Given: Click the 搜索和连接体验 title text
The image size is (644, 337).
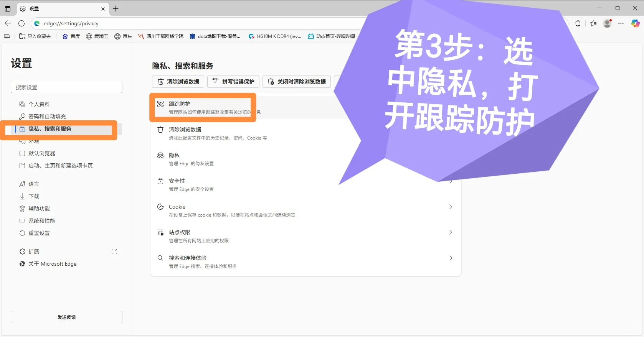Looking at the screenshot, I should click(x=188, y=258).
